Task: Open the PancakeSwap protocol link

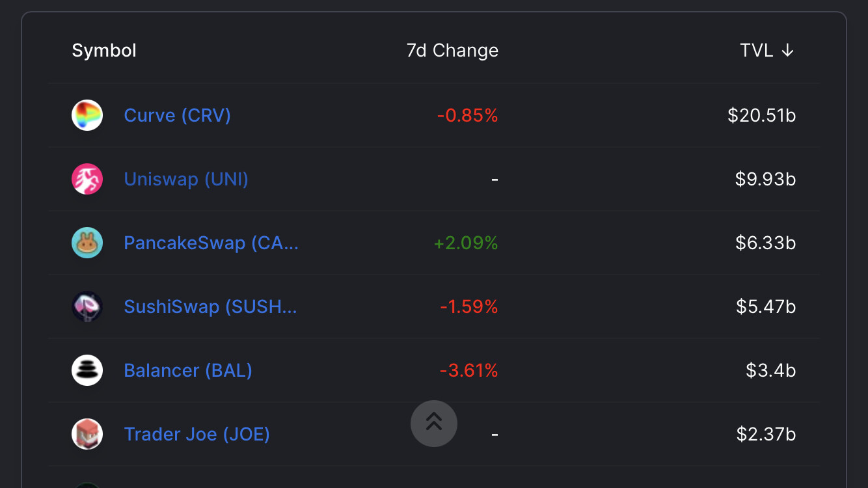Action: click(211, 243)
